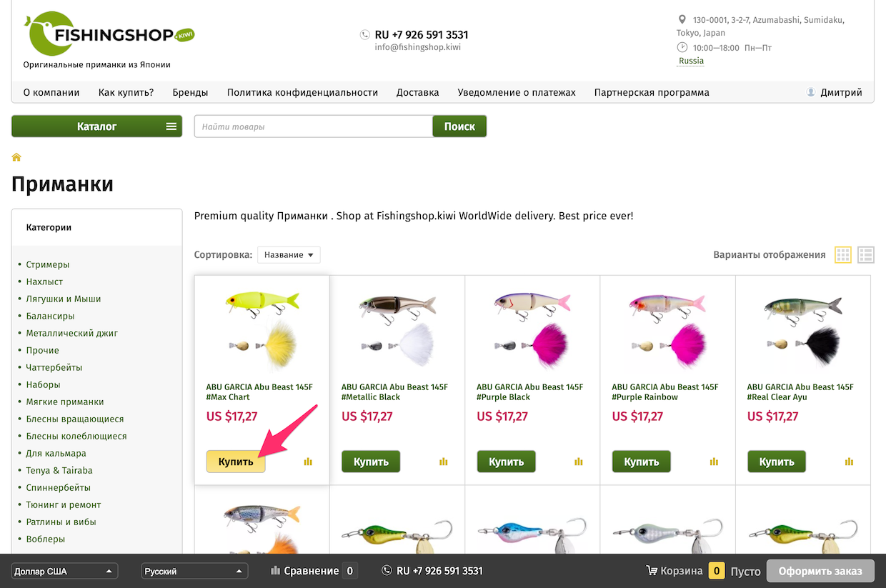Add Real Clear Ayu lure to comparison
The width and height of the screenshot is (886, 588).
[850, 462]
